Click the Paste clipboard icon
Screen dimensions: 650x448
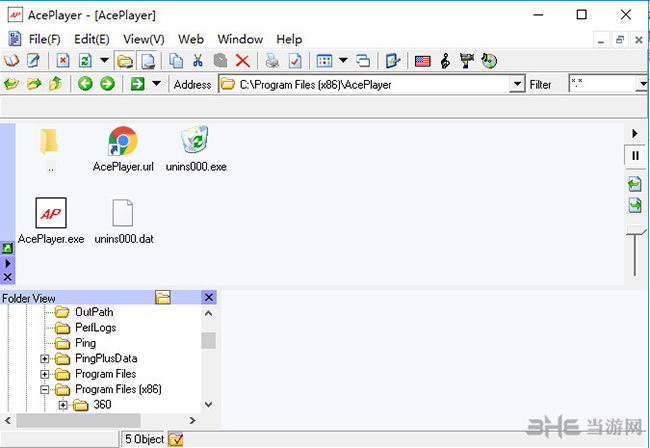click(x=220, y=61)
